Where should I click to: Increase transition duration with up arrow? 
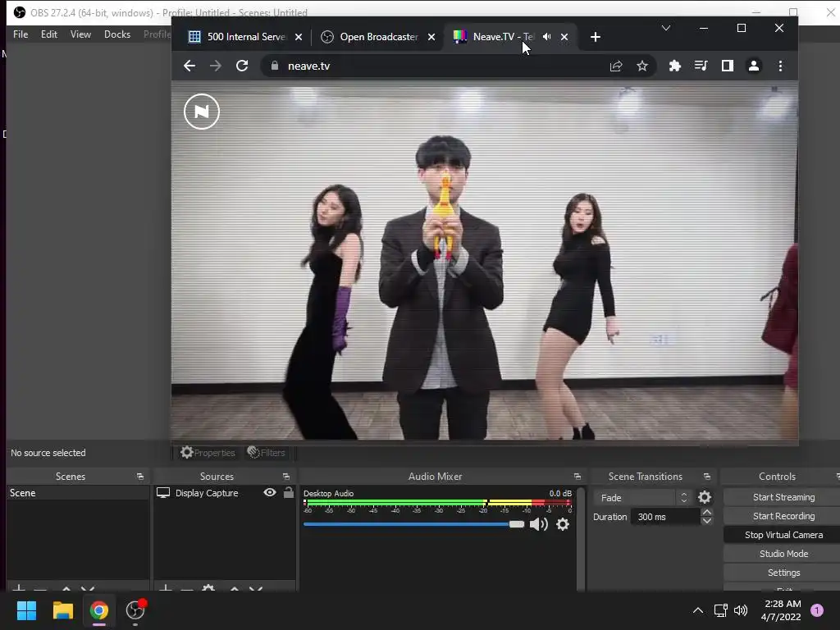[706, 513]
